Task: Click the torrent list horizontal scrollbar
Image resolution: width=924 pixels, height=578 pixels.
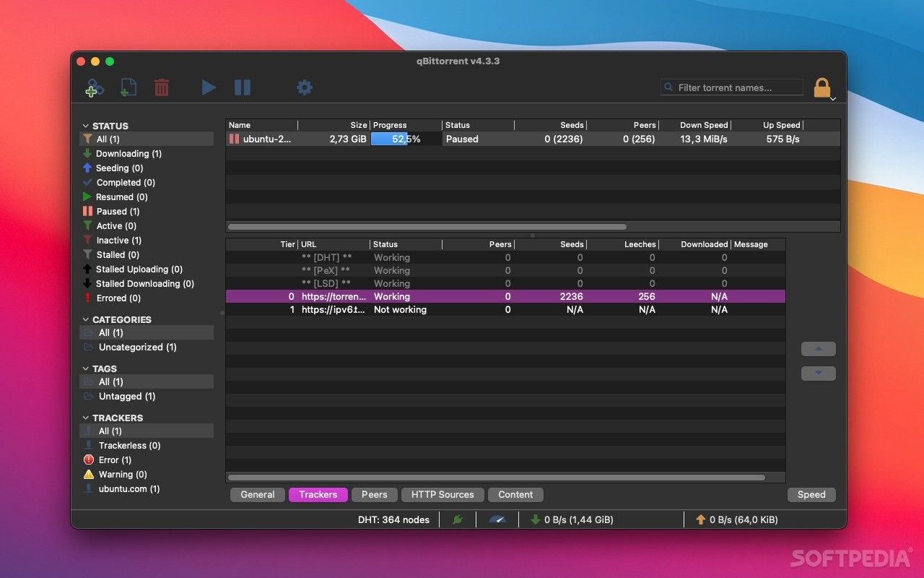Action: click(427, 226)
